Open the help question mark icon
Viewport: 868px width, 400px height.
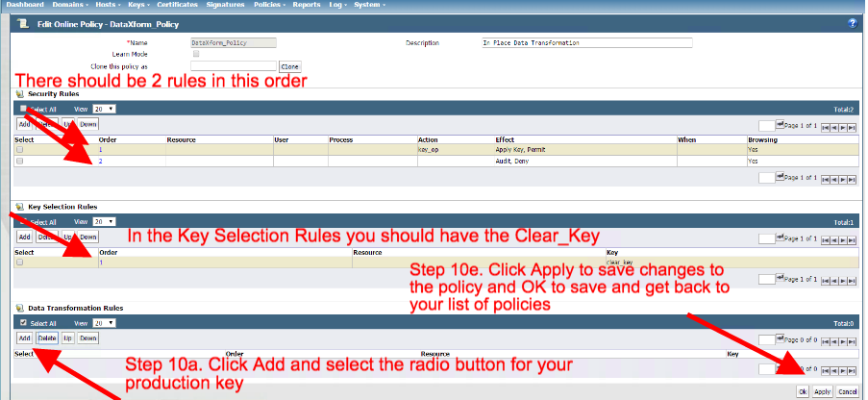853,23
